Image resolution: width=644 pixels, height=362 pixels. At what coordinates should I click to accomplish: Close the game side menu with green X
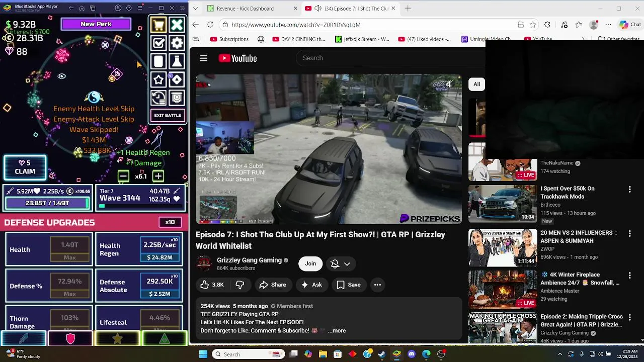pyautogui.click(x=177, y=25)
